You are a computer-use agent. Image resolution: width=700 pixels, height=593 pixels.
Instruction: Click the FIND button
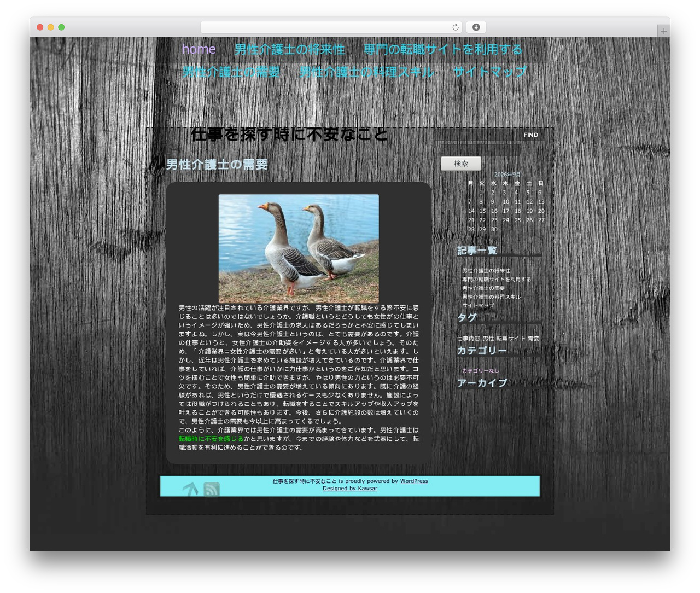pyautogui.click(x=530, y=135)
